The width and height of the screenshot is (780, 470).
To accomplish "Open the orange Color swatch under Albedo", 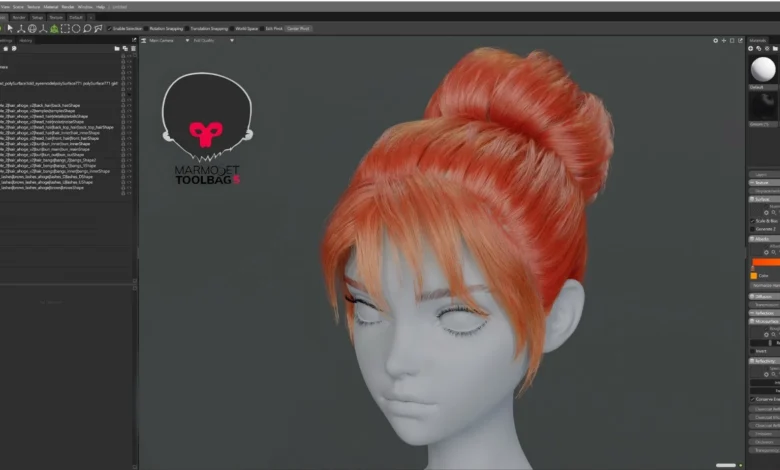I will (x=754, y=276).
